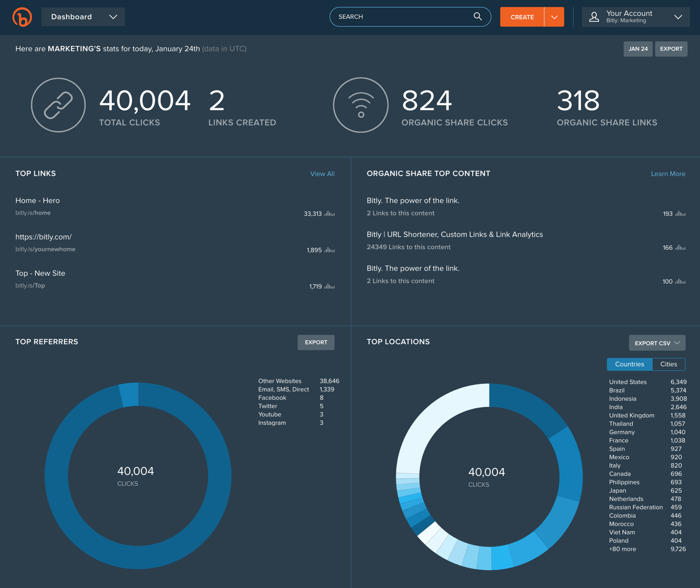The height and width of the screenshot is (588, 700).
Task: Expand the CREATE button dropdown arrow
Action: point(554,16)
